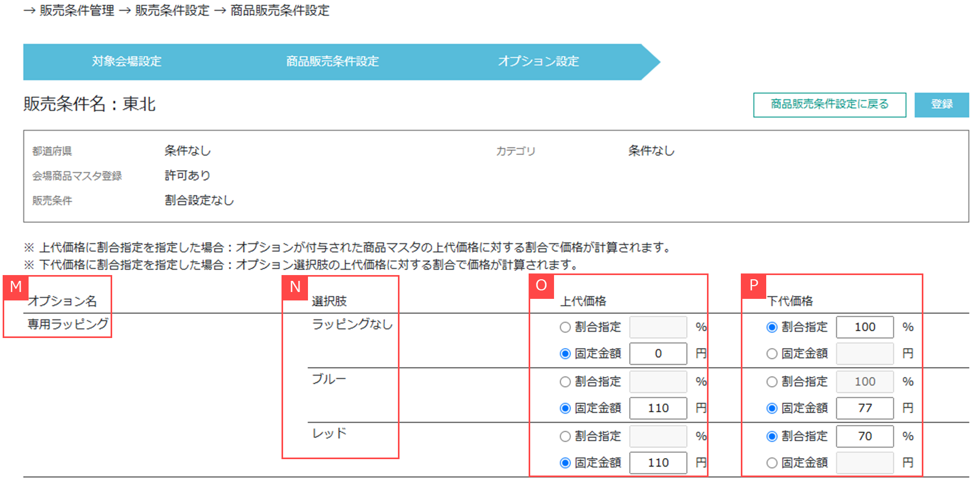Switch to 商品販売条件設定 step tab

click(x=332, y=61)
